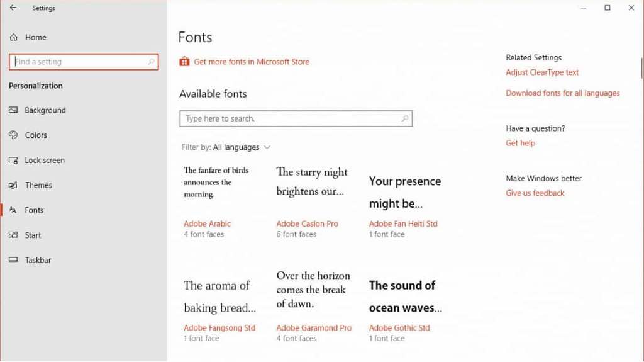The width and height of the screenshot is (644, 362).
Task: Click the Start tiles icon
Action: point(13,235)
